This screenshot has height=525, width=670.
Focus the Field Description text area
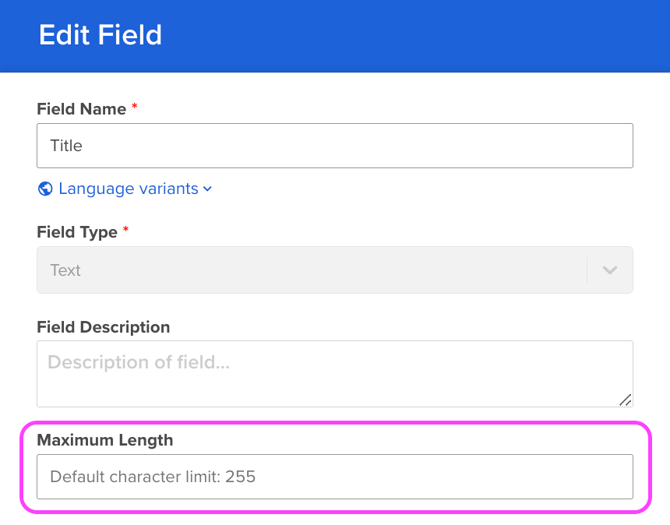coord(334,373)
